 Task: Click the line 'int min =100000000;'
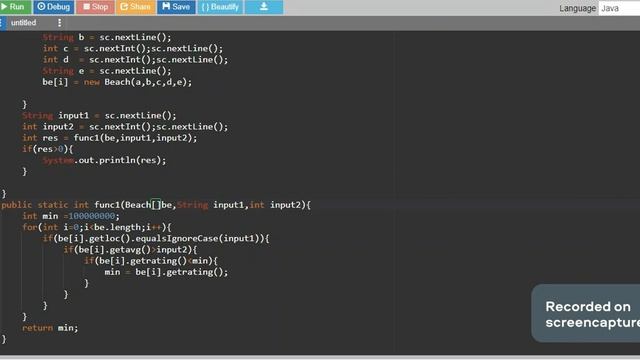point(71,216)
